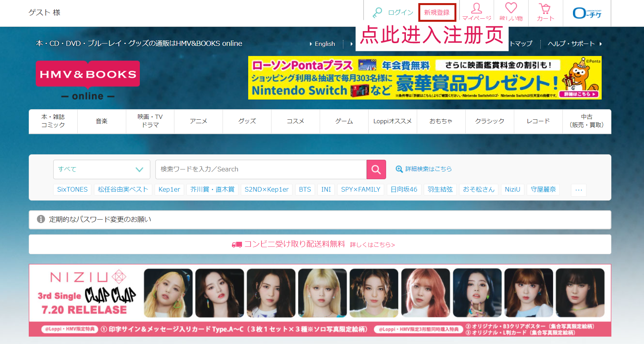Screen dimensions: 644x344
Task: Select ゲーム menu tab
Action: [344, 121]
